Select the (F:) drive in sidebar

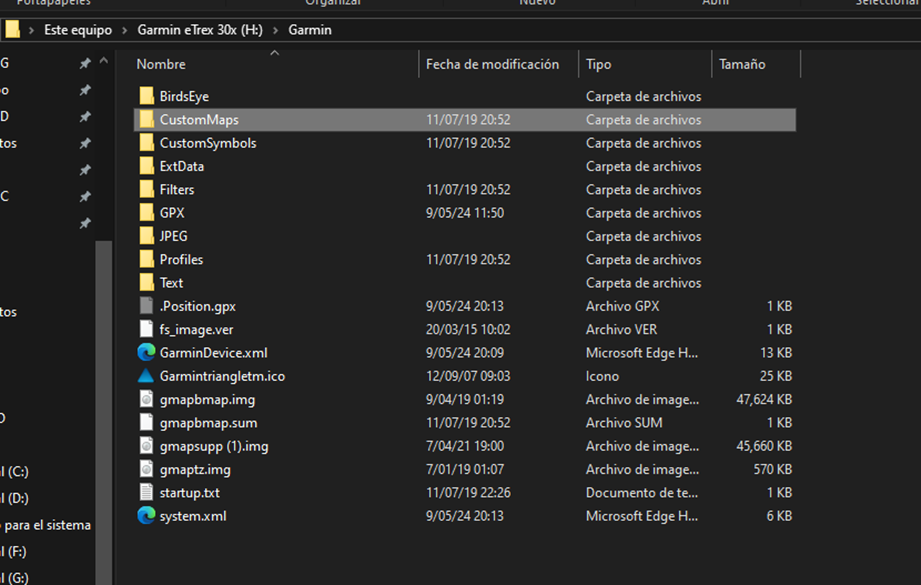14,552
